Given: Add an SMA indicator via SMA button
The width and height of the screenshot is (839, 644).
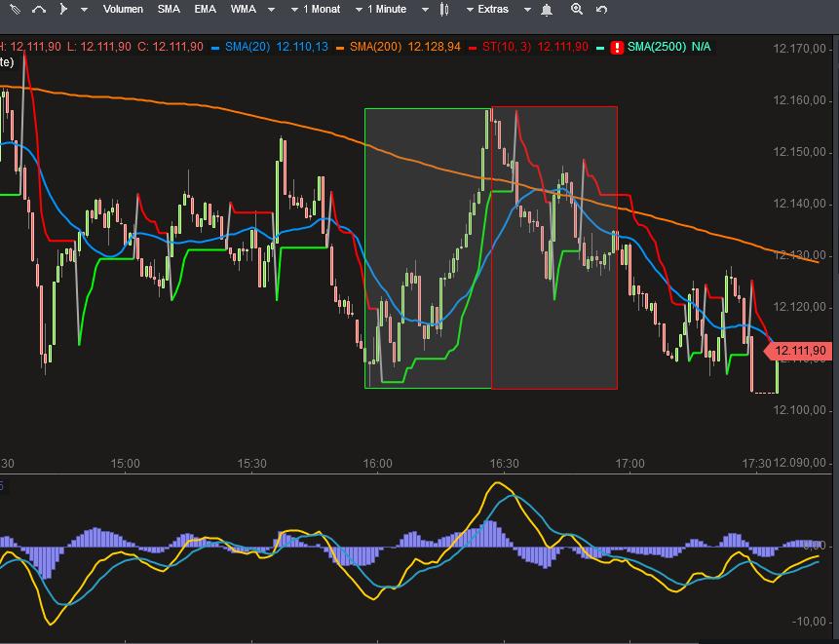Looking at the screenshot, I should (x=168, y=10).
